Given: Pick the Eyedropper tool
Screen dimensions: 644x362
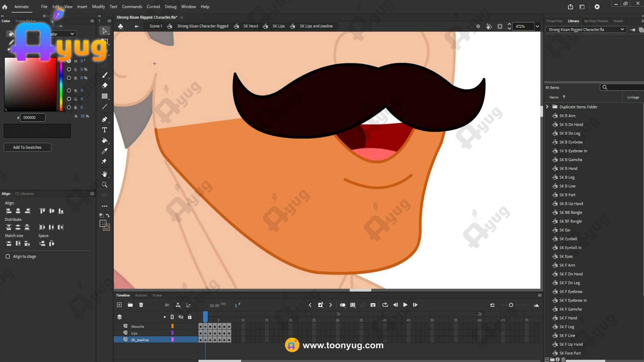Looking at the screenshot, I should 105,151.
